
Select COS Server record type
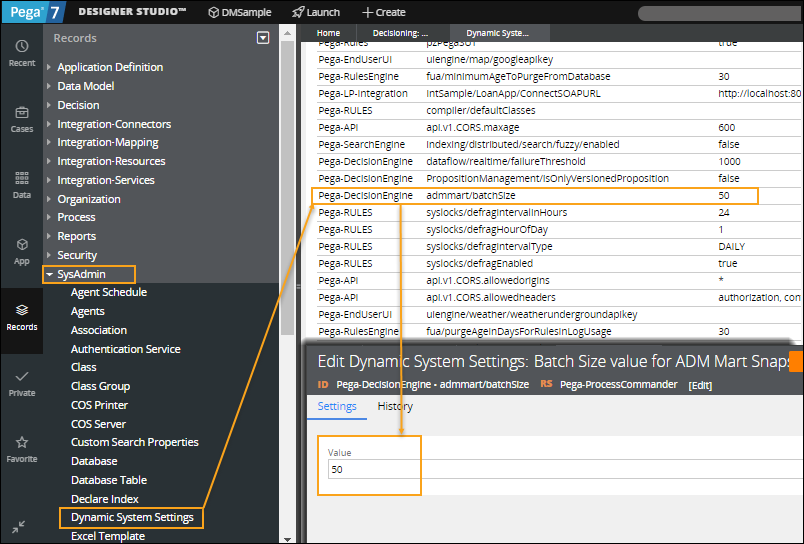(98, 424)
